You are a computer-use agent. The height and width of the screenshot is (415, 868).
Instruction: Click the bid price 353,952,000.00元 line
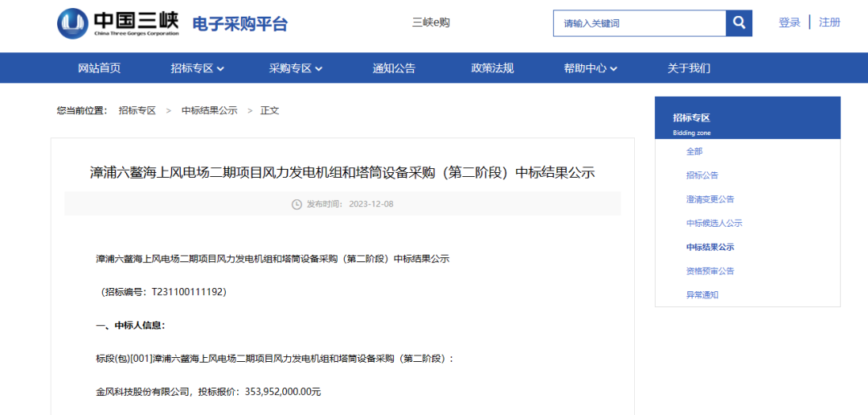pyautogui.click(x=208, y=392)
